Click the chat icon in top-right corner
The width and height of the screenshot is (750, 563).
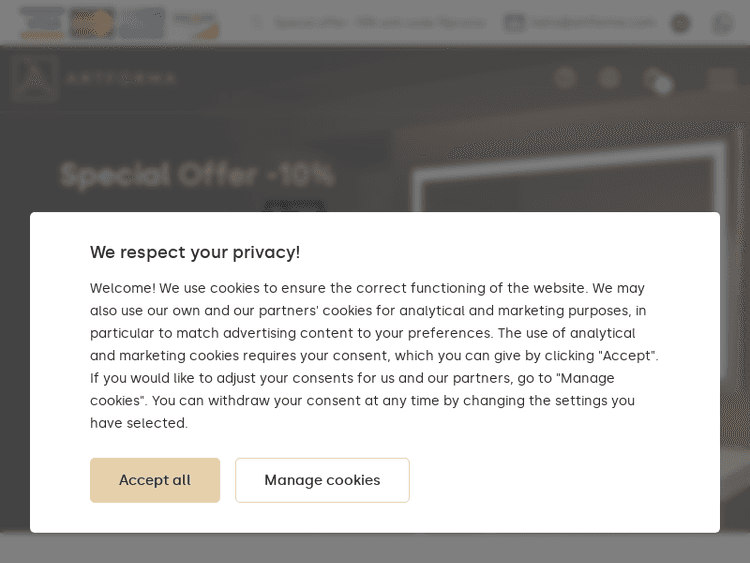(x=722, y=22)
